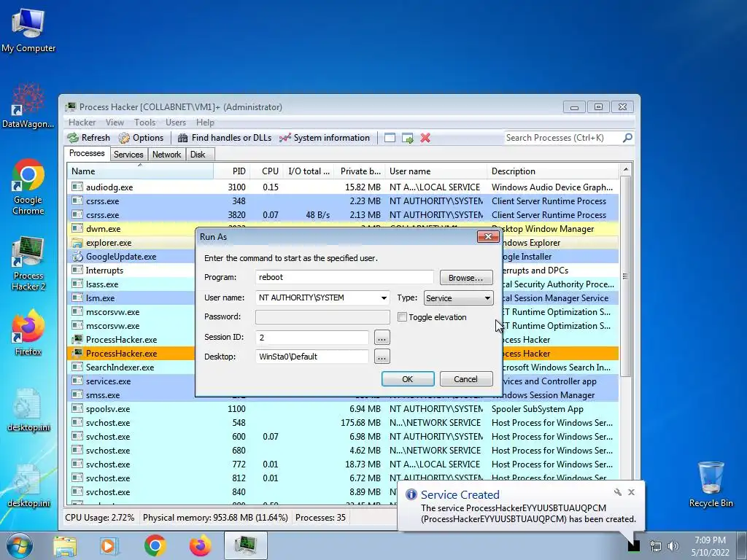Sort by the Description column header
This screenshot has height=560, width=747.
pyautogui.click(x=553, y=171)
